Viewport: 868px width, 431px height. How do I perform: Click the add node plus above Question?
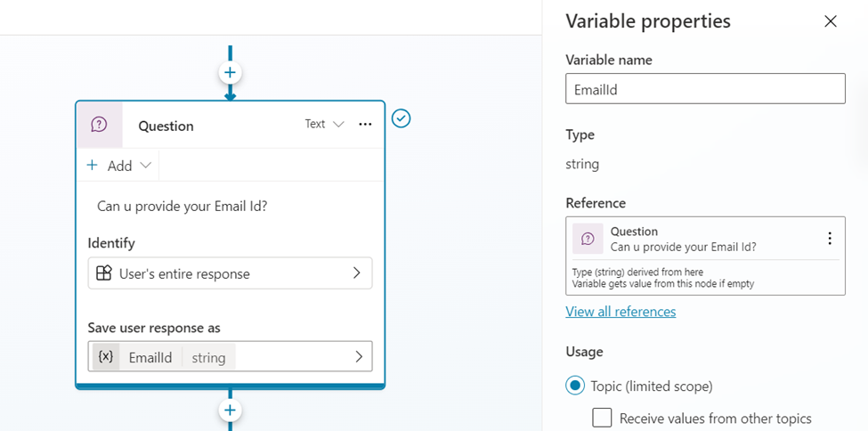pyautogui.click(x=230, y=72)
